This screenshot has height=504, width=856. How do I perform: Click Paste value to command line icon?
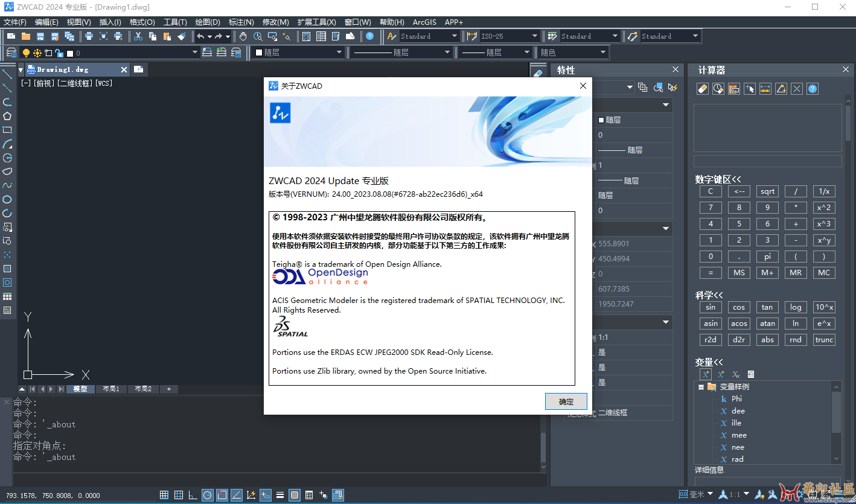tap(733, 89)
